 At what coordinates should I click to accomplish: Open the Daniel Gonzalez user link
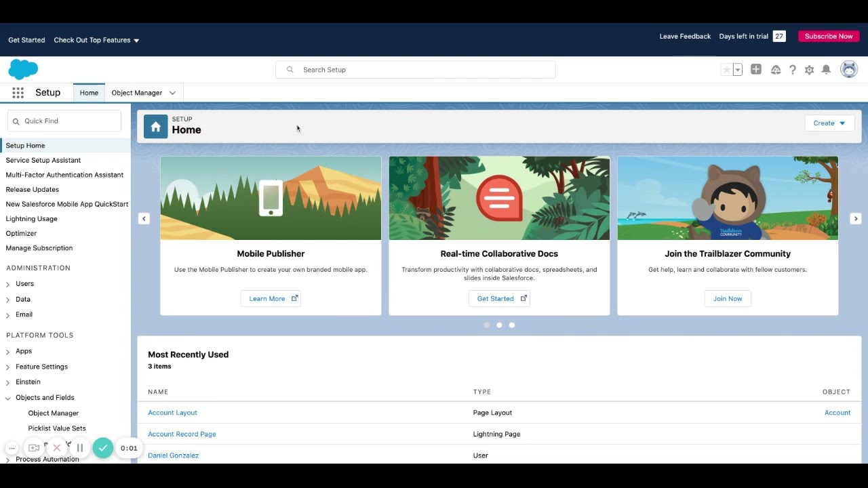click(x=173, y=455)
